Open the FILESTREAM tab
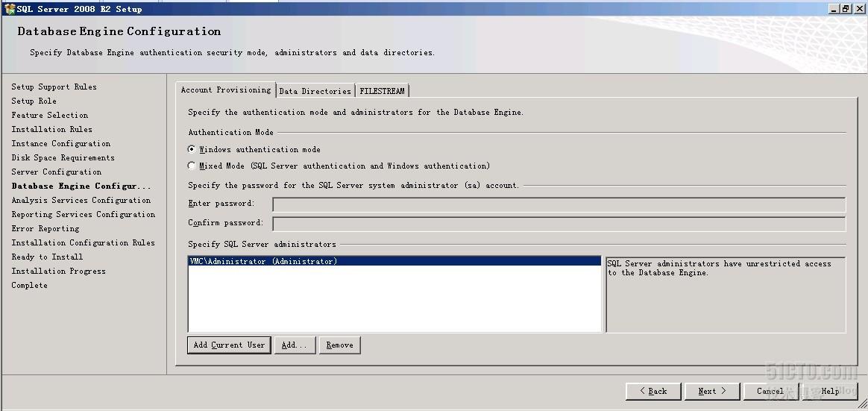 tap(382, 91)
